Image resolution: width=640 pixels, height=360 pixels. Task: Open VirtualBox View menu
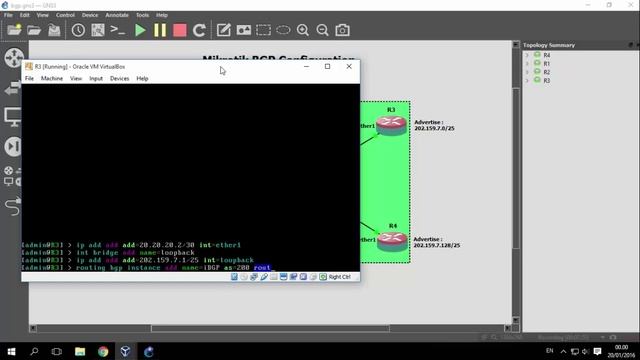76,78
